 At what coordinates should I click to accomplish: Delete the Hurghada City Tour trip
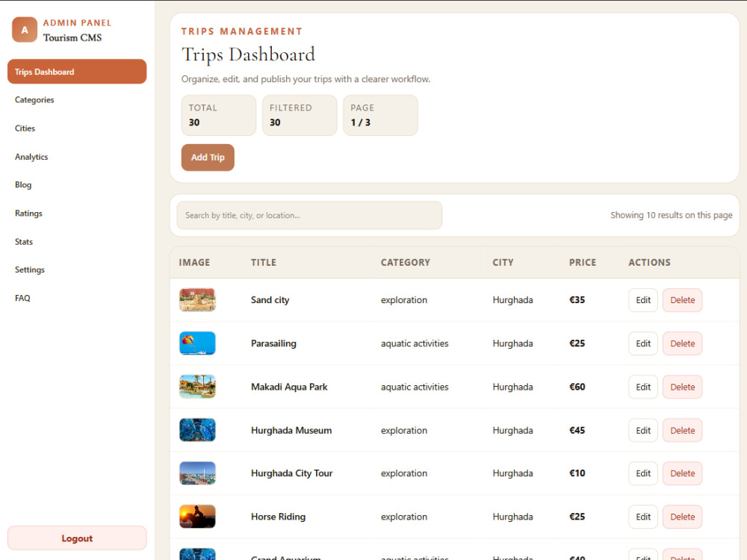(682, 473)
